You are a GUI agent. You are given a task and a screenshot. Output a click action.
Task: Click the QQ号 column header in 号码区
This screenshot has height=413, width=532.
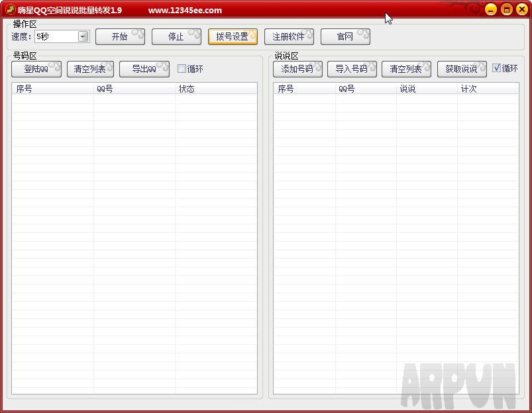(134, 89)
